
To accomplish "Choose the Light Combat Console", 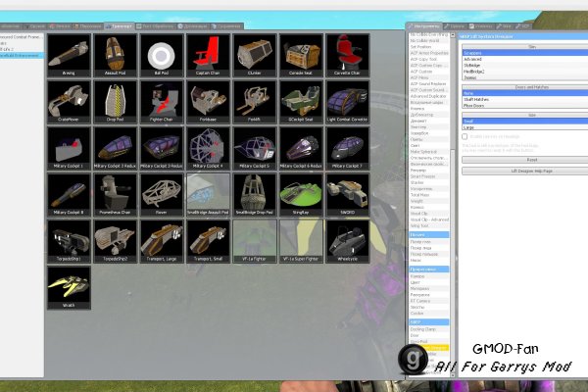I will coord(348,102).
